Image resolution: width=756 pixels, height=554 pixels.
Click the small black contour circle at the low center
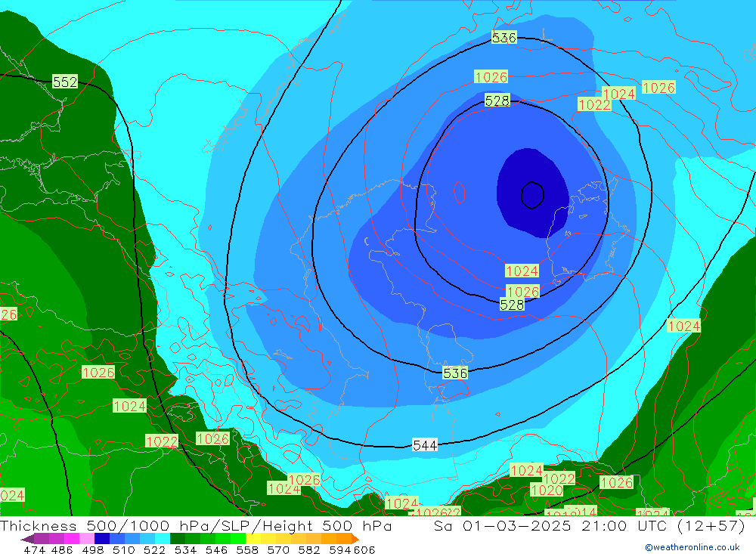532,195
